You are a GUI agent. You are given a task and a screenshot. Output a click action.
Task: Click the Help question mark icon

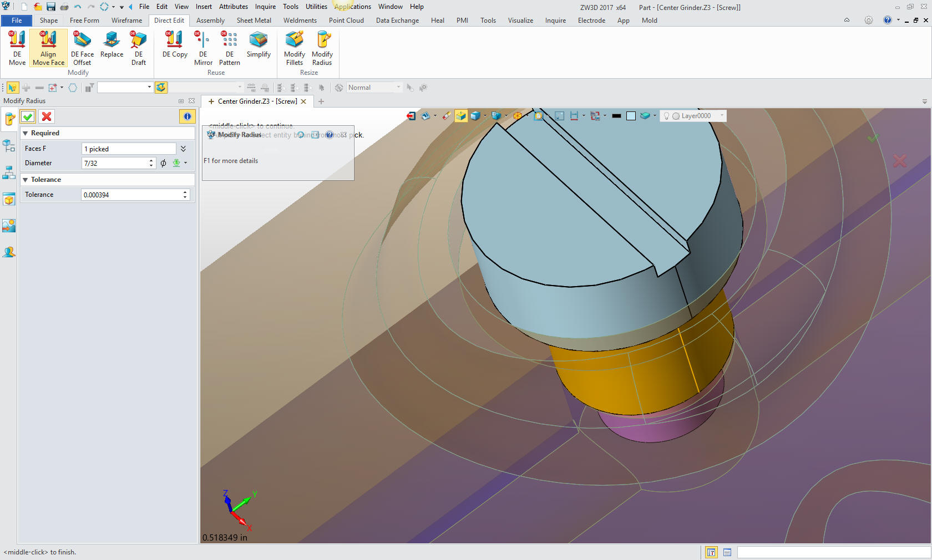click(x=888, y=20)
